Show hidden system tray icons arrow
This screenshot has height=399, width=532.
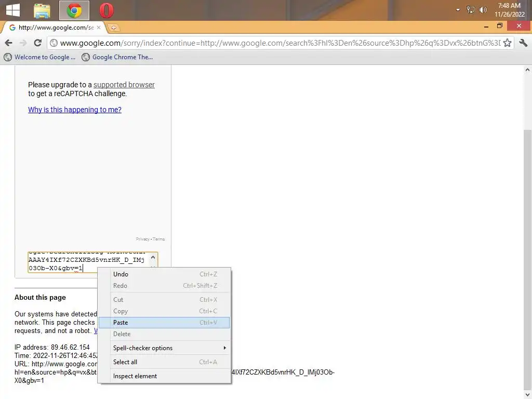pyautogui.click(x=458, y=10)
